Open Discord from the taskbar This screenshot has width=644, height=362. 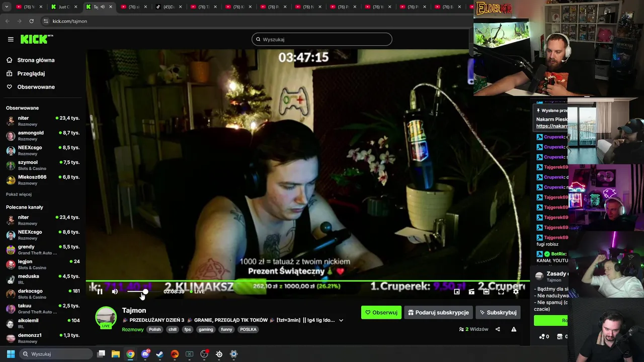point(145,354)
